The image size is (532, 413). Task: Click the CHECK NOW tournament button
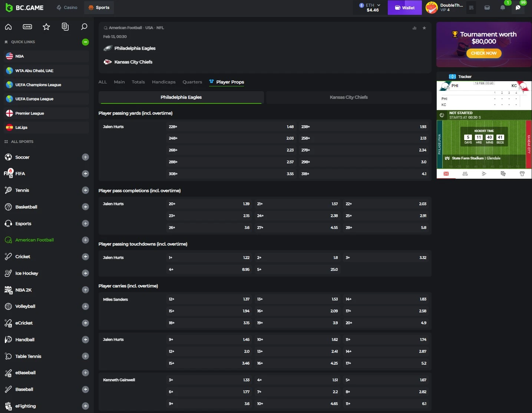click(484, 53)
